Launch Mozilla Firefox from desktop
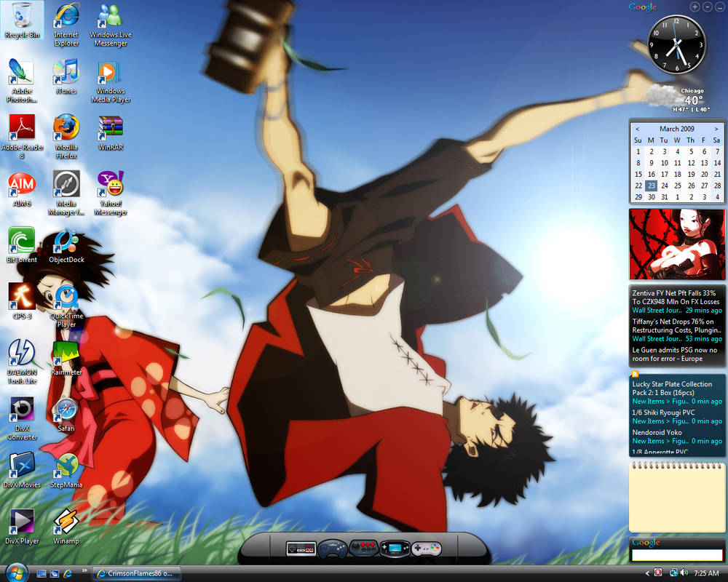 tap(66, 137)
